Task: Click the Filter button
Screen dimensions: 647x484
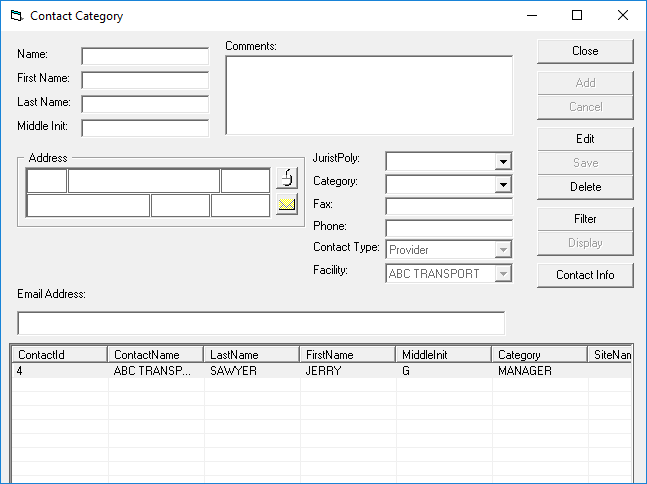Action: click(585, 219)
